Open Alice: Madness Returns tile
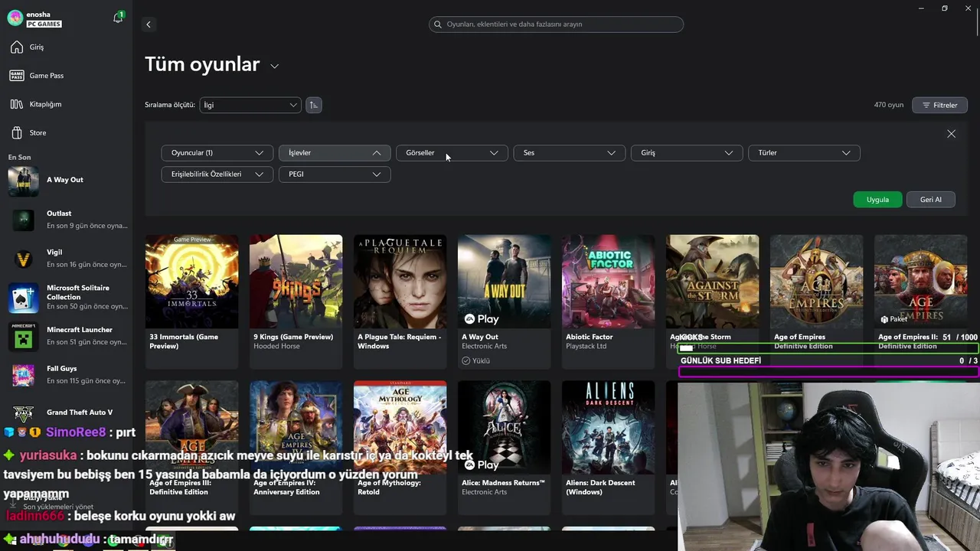 point(504,448)
